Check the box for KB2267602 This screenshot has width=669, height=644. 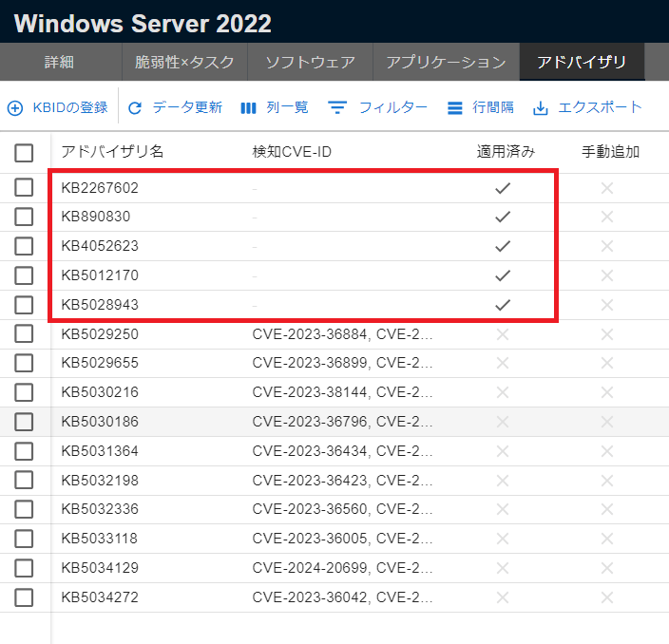(24, 187)
